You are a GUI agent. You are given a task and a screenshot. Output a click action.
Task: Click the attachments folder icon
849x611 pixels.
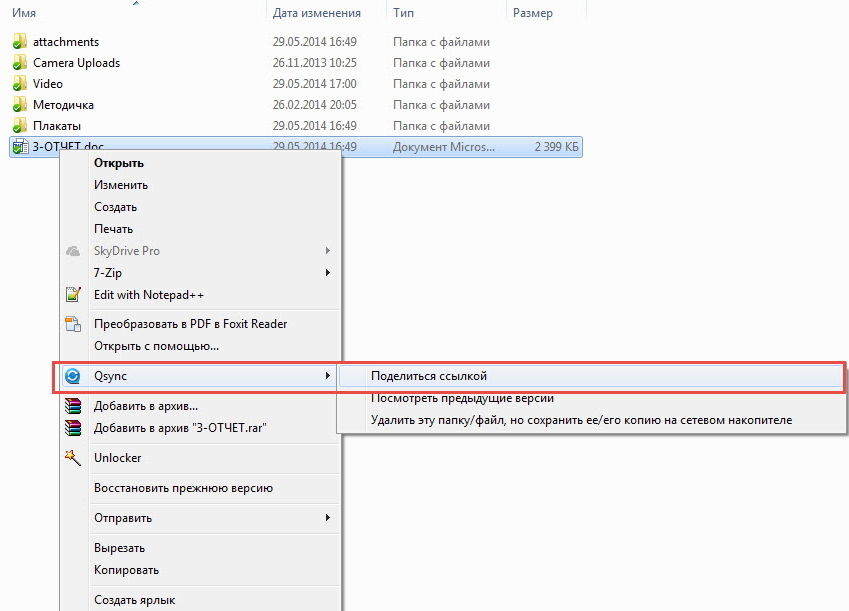19,42
